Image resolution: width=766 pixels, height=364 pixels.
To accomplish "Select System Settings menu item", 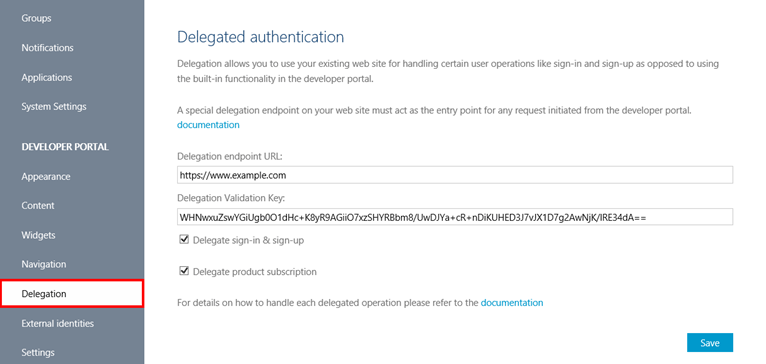I will [x=54, y=107].
